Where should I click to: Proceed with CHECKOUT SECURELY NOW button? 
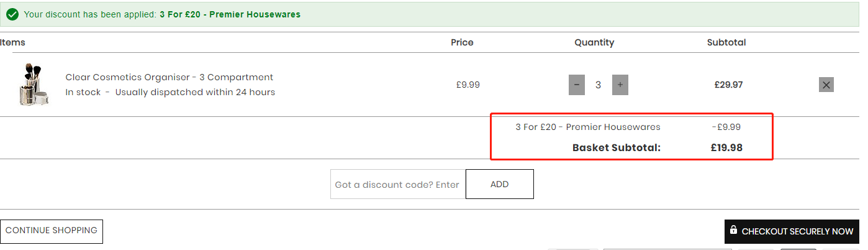tap(792, 231)
